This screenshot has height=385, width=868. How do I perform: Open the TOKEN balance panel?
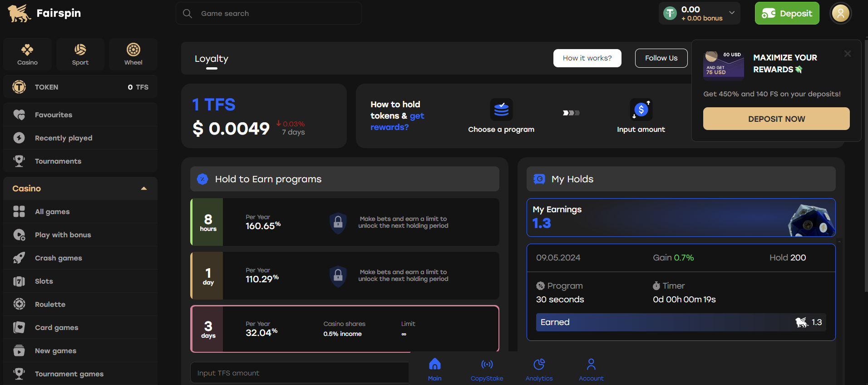coord(80,87)
